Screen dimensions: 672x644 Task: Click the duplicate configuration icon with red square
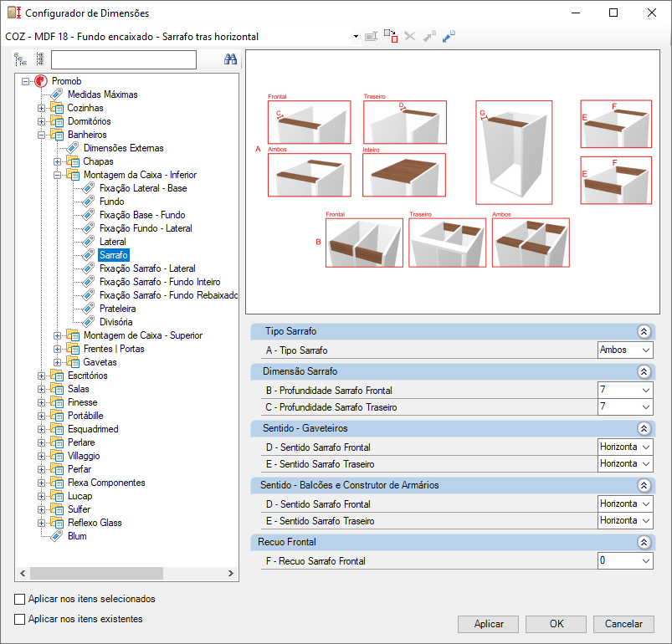[391, 36]
